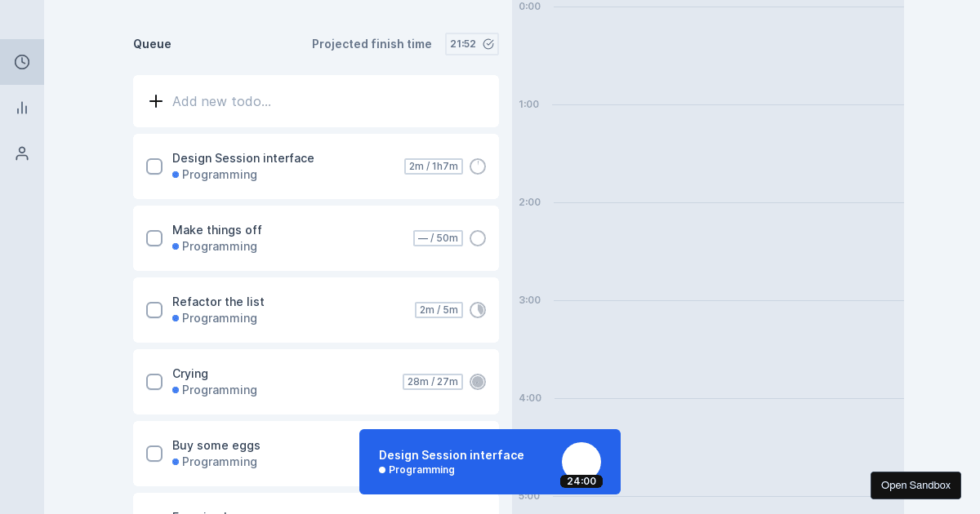Open the 2m / 1h7m time estimate

[434, 166]
